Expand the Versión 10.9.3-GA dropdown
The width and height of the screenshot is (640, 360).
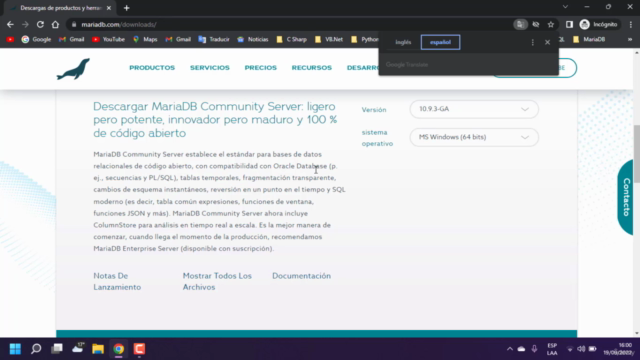coord(474,109)
